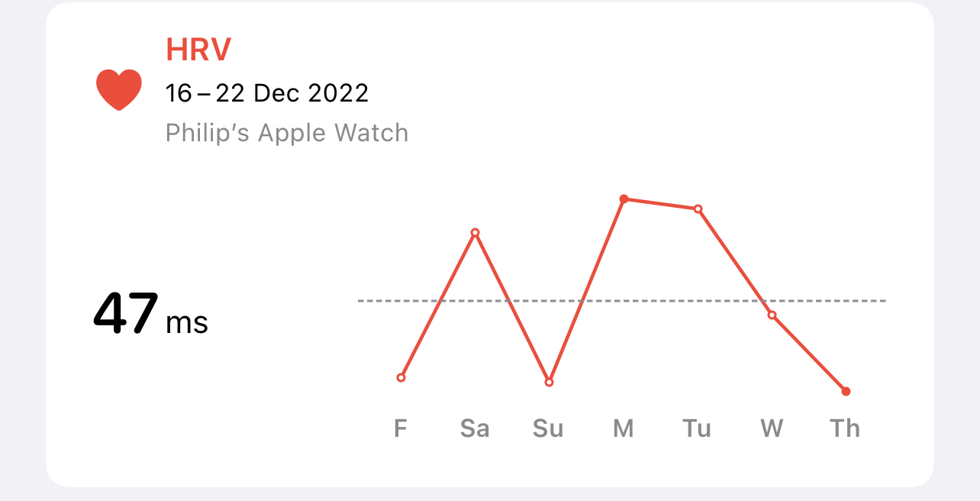The height and width of the screenshot is (501, 980).
Task: Tap the 47 ms average value
Action: click(150, 314)
